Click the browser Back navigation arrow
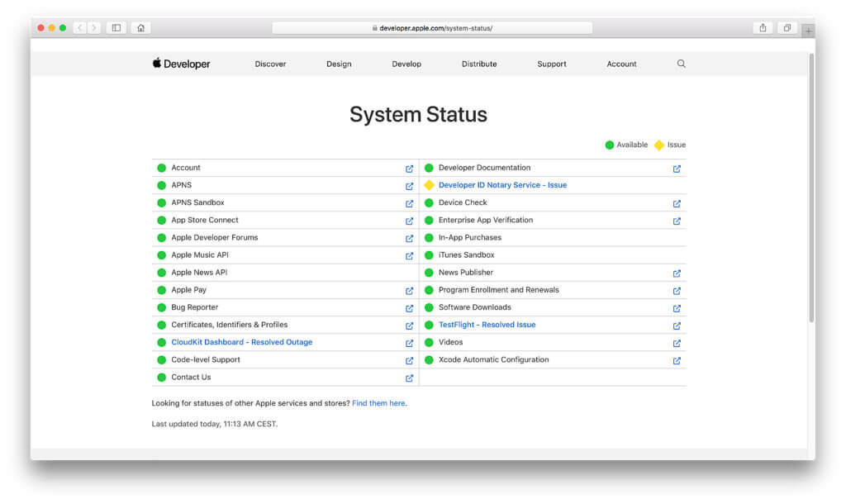 coord(78,27)
